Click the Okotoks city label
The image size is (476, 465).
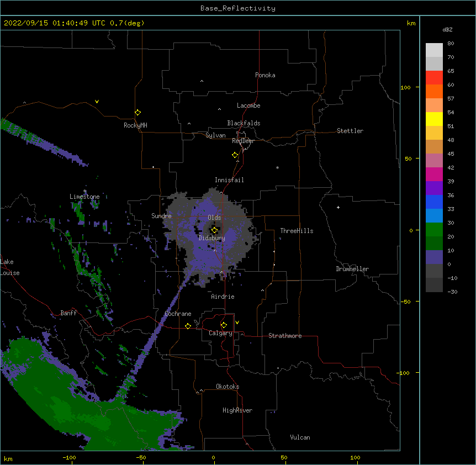point(228,387)
